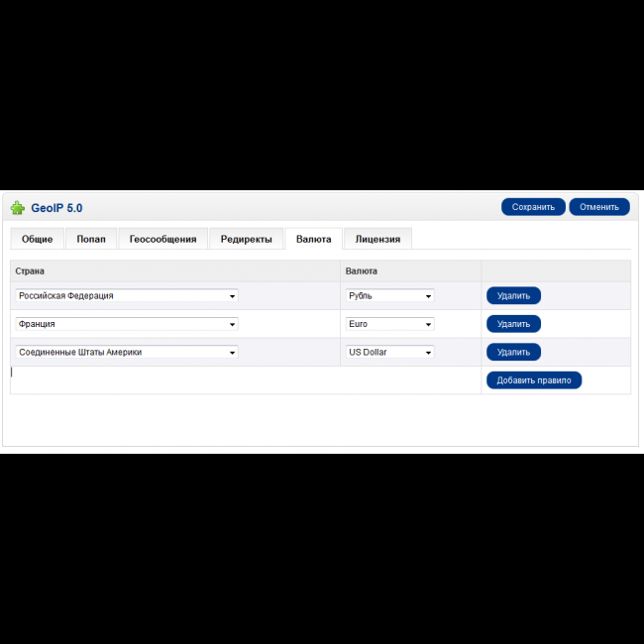Click the Добавить правило button
Image resolution: width=644 pixels, height=644 pixels.
[534, 380]
